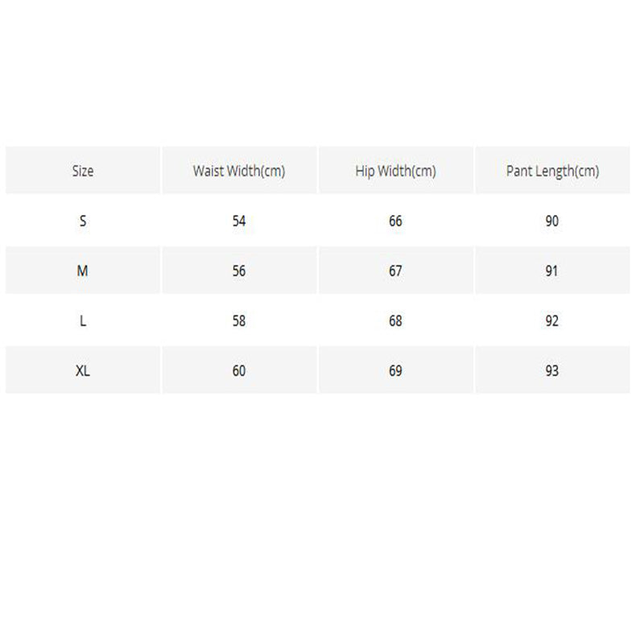Select the XL size row label

tap(83, 371)
